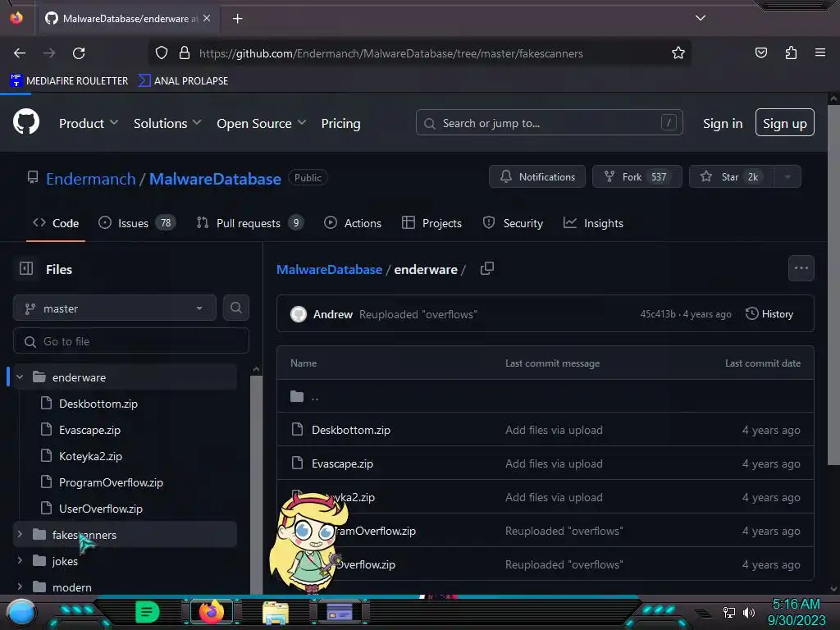Open Deskbottom.zip in the file table
The height and width of the screenshot is (630, 840).
(351, 430)
